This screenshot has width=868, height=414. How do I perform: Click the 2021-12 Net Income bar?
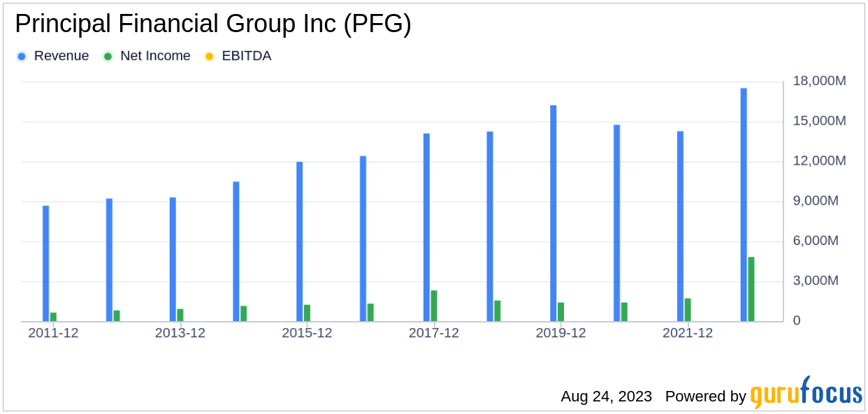point(688,310)
